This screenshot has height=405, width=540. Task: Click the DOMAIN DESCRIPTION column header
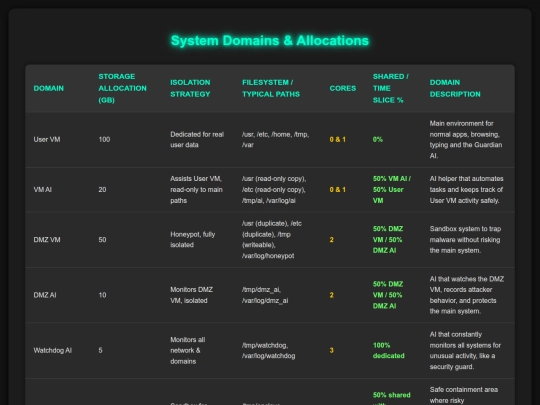point(455,88)
